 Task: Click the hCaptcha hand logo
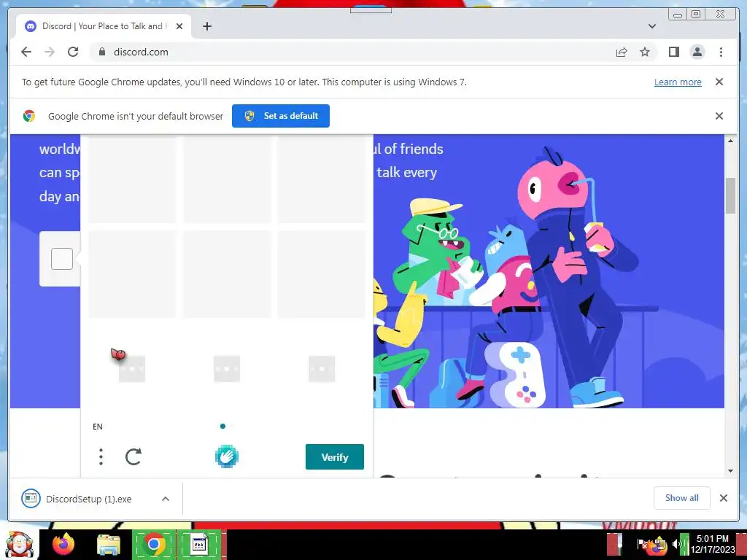226,456
